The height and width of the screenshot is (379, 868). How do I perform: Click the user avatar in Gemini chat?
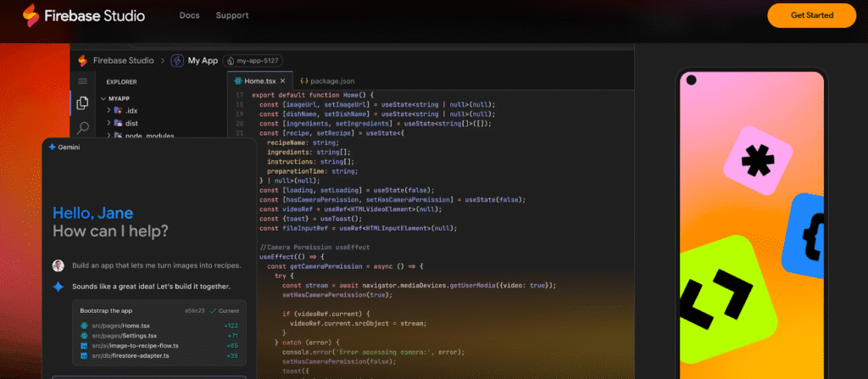coord(58,265)
